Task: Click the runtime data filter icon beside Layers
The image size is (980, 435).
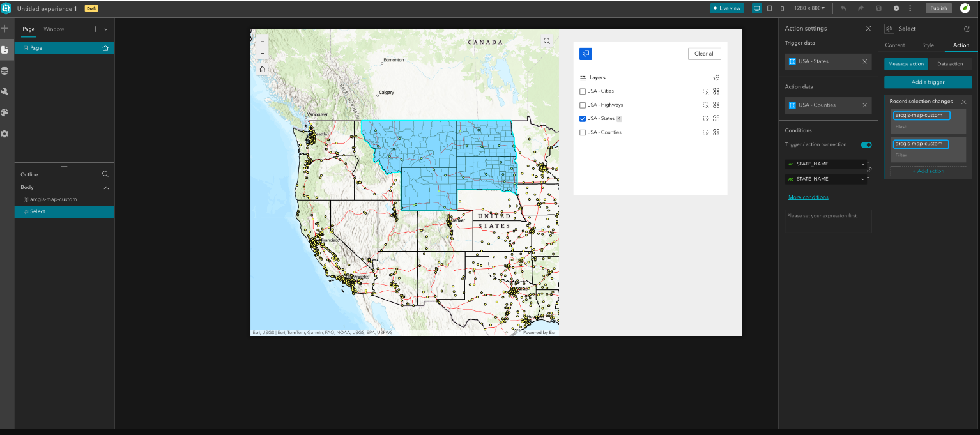Action: coord(716,77)
